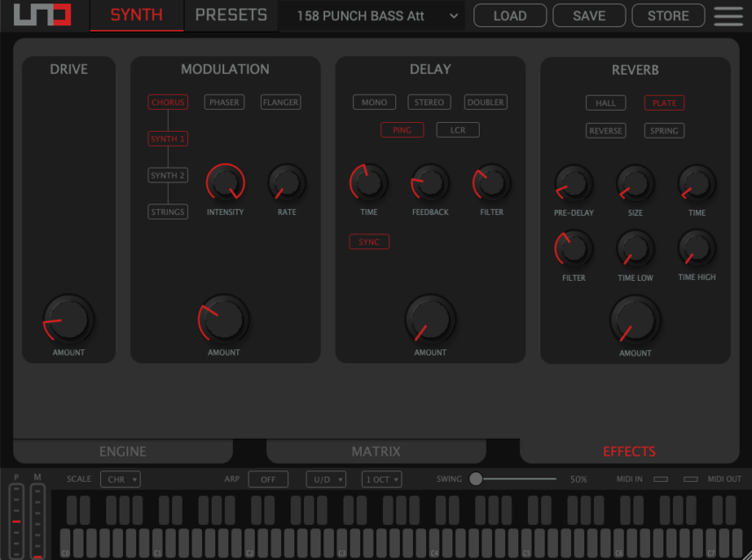Disable the delay Sync toggle
752x560 pixels.
(369, 241)
